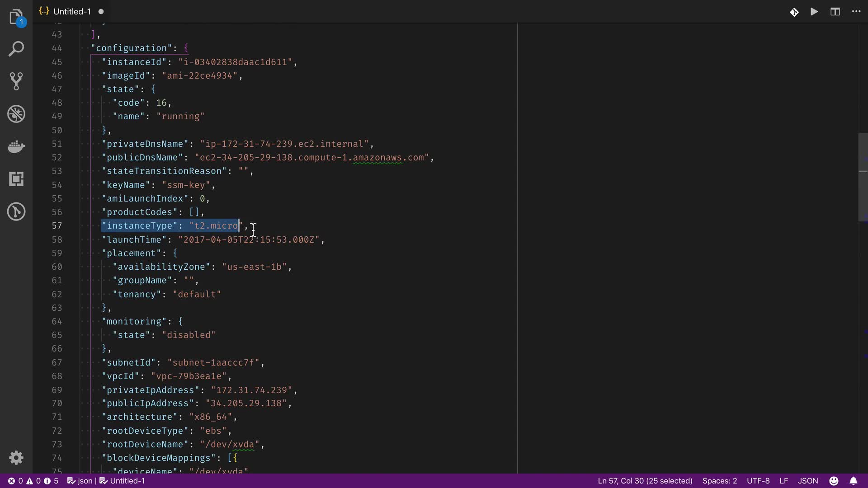Open the Docker extension view
Viewport: 868px width, 488px height.
tap(16, 146)
